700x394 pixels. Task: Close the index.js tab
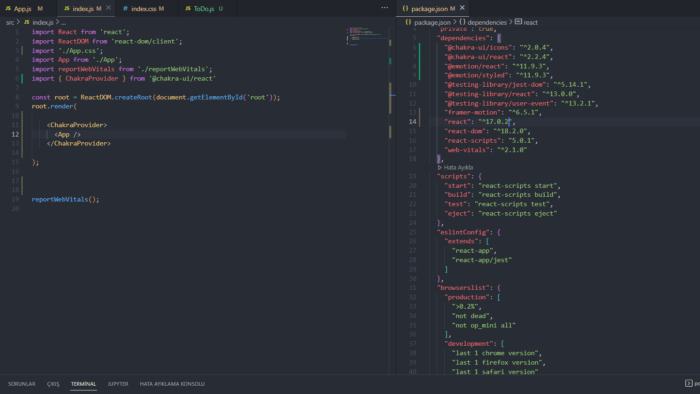pos(108,8)
